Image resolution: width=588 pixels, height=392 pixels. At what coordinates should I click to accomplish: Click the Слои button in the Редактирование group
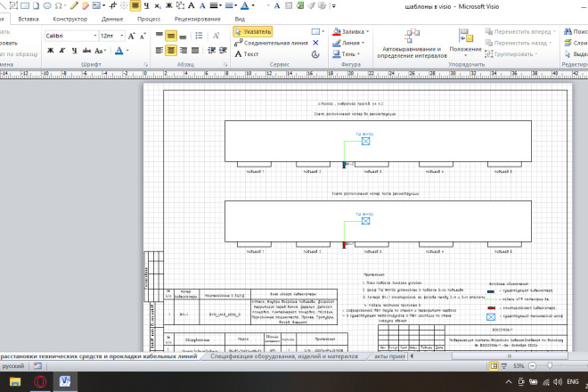[576, 43]
